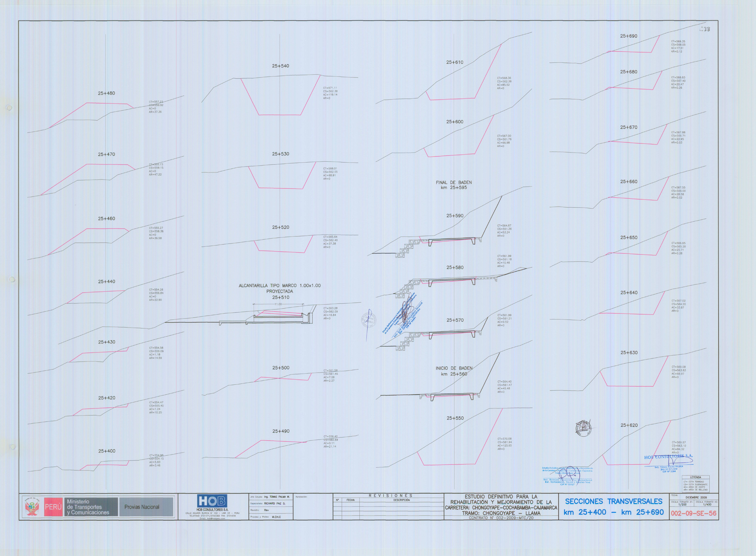The height and width of the screenshot is (556, 756).
Task: Click the CT=569.35 data block at 25+690
Action: 678,46
